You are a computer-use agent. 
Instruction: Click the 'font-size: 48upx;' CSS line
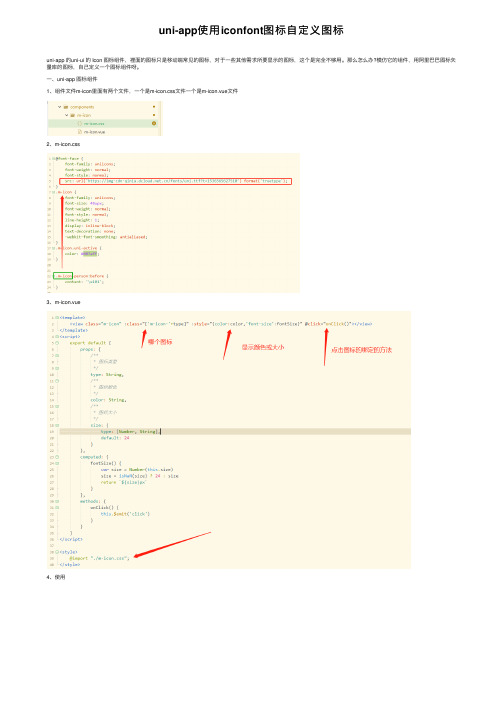point(85,203)
